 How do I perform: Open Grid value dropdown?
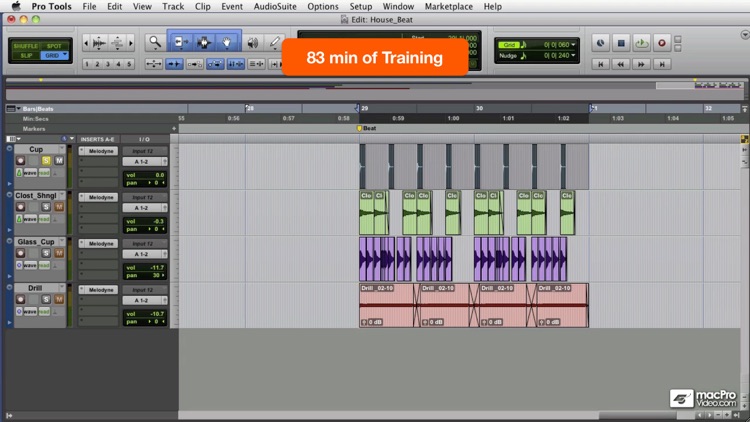(x=574, y=45)
